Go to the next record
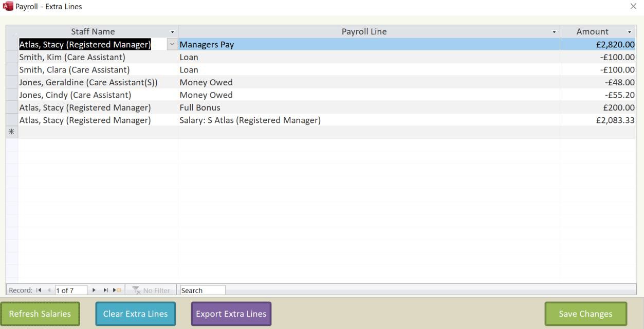644x329 pixels. click(x=94, y=290)
